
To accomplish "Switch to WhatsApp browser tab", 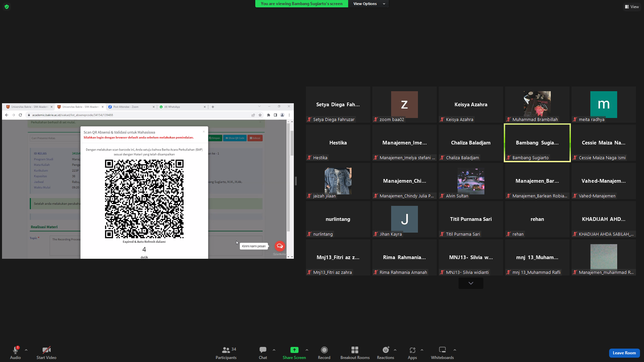I will (x=182, y=107).
